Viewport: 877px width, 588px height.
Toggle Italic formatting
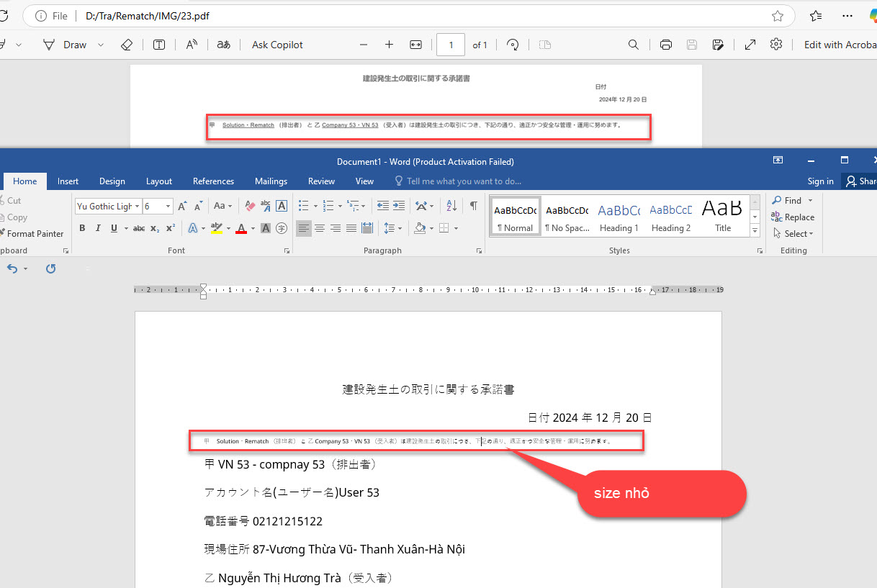pos(98,228)
